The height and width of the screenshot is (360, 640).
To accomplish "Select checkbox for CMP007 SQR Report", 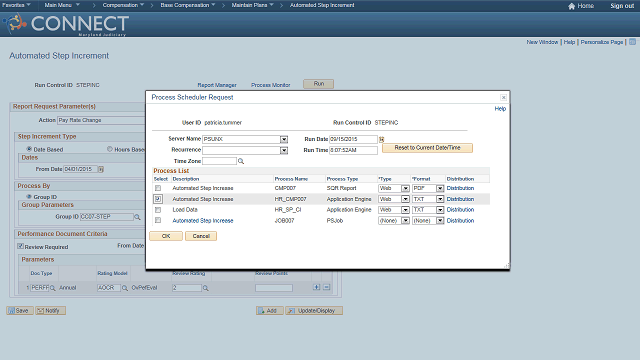I will point(158,188).
